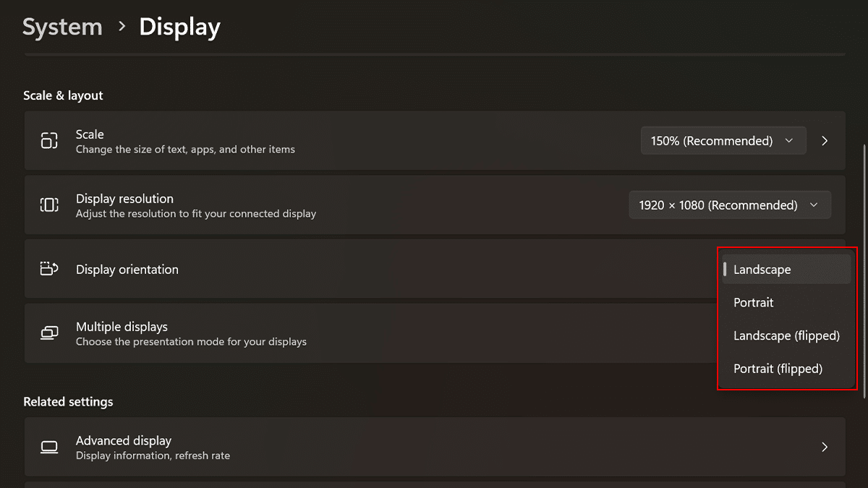Set orientation to Portrait (flipped)
868x488 pixels.
tap(778, 369)
